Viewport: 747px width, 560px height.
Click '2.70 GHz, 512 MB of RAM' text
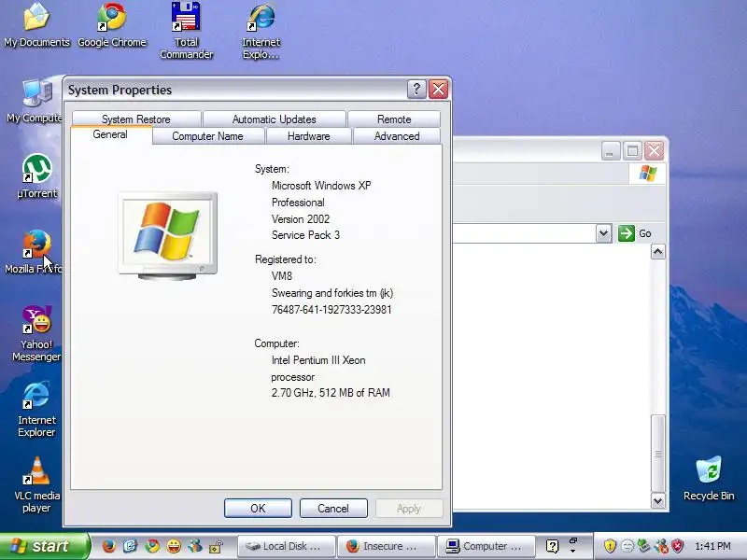[x=331, y=392]
